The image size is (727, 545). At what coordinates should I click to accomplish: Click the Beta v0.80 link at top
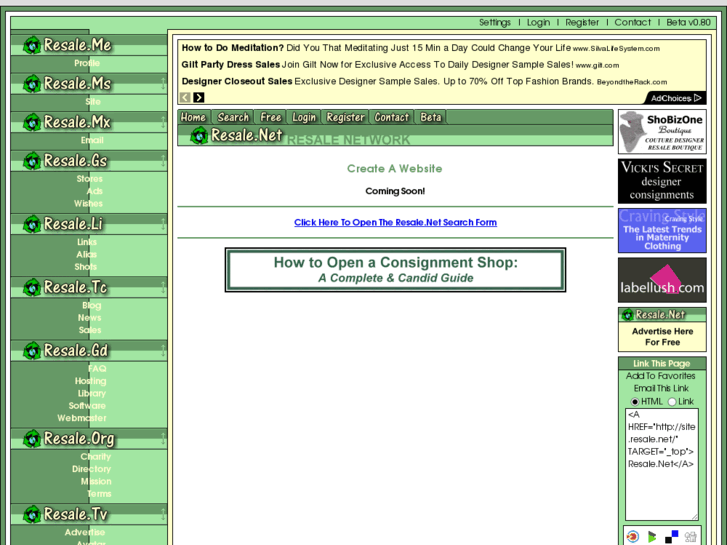[x=689, y=22]
